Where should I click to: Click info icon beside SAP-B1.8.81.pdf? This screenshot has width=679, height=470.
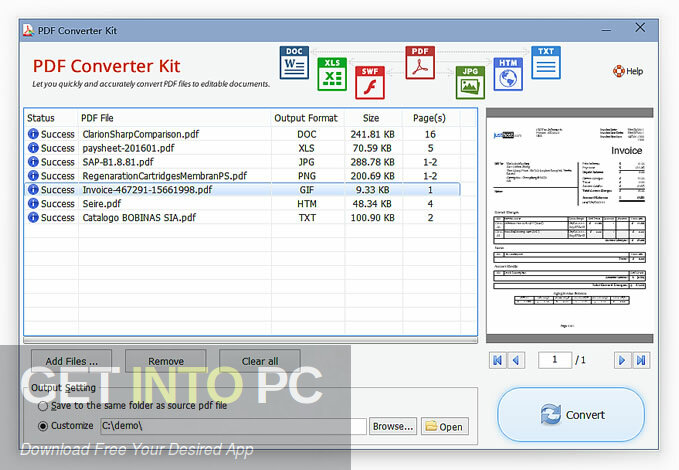[33, 162]
